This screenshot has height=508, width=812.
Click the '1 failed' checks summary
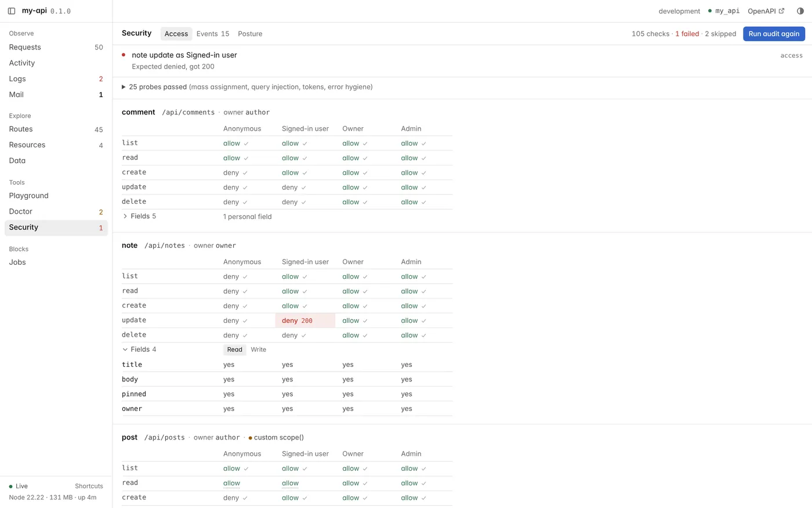click(x=687, y=34)
